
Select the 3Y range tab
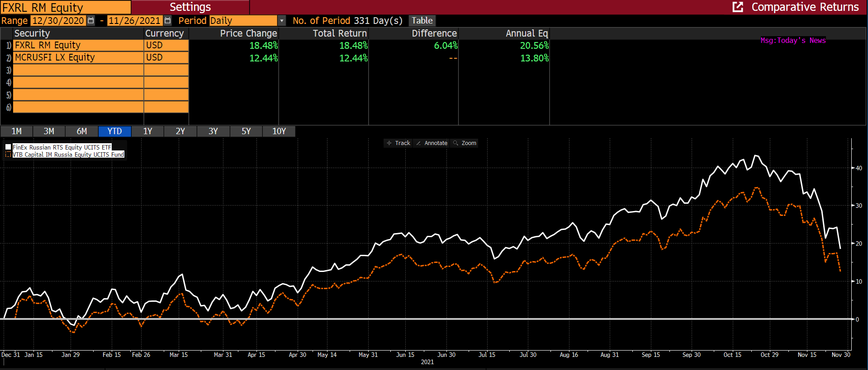(213, 131)
